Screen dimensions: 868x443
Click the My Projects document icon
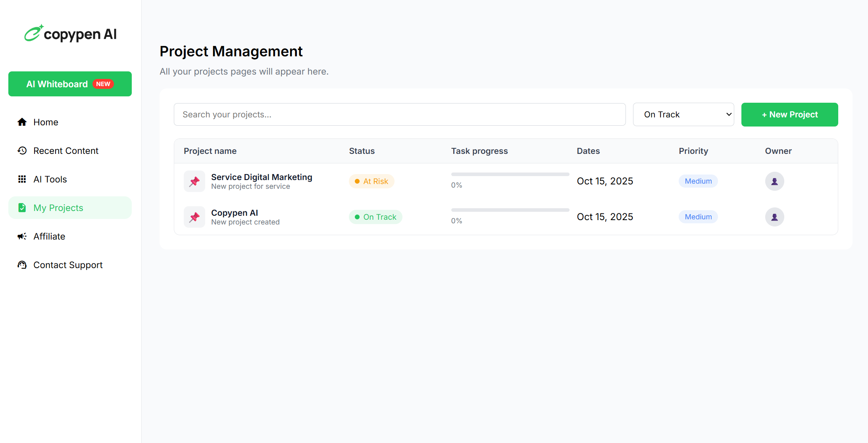pos(22,207)
